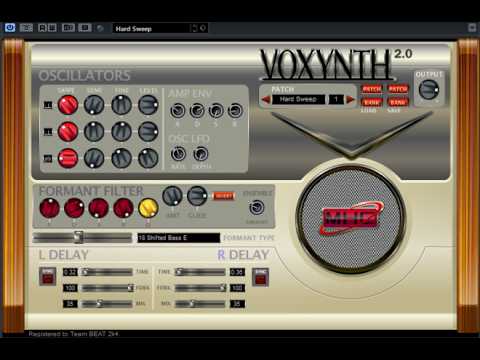Image resolution: width=480 pixels, height=360 pixels.
Task: Click the patch number 1 field
Action: click(336, 99)
